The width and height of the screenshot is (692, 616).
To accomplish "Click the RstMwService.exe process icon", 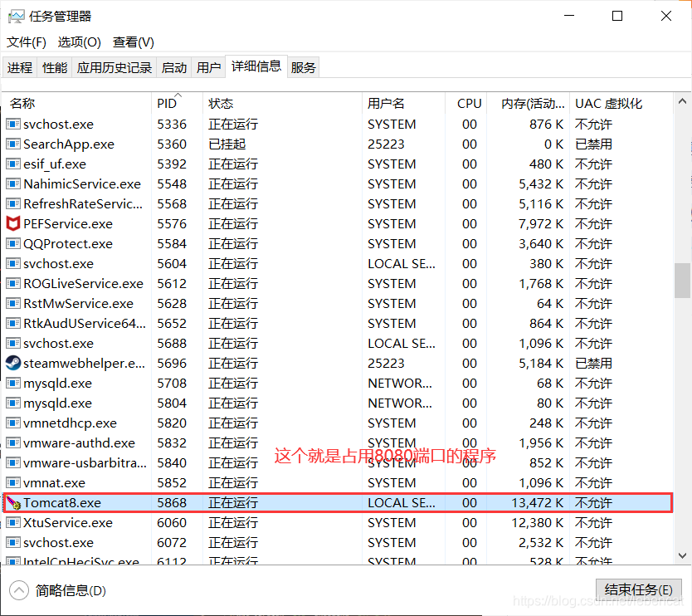I will (x=12, y=303).
